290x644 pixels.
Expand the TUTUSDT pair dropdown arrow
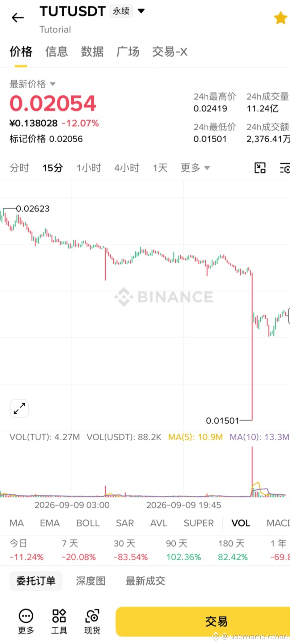tap(141, 11)
